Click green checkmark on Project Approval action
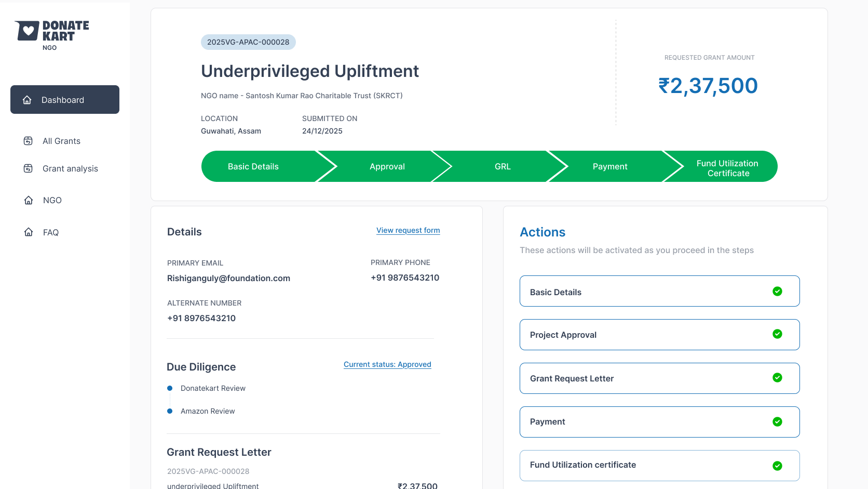Image resolution: width=868 pixels, height=489 pixels. [x=777, y=334]
